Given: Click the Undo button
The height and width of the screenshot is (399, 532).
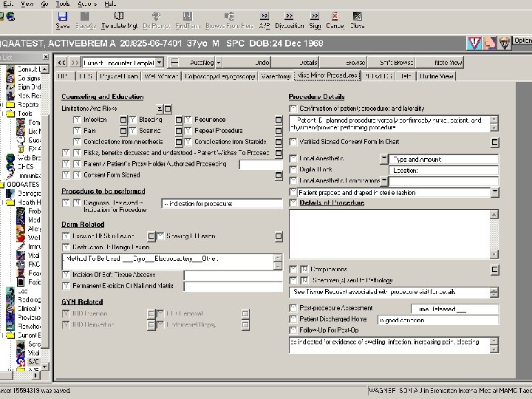Looking at the screenshot, I should coord(247,63).
